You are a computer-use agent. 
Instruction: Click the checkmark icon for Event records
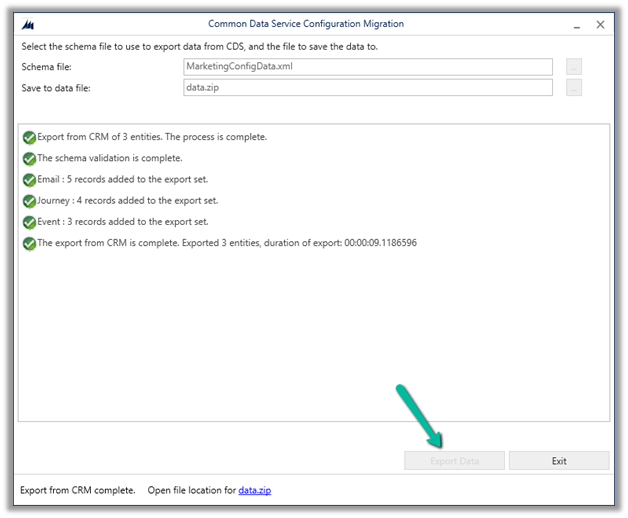(29, 222)
